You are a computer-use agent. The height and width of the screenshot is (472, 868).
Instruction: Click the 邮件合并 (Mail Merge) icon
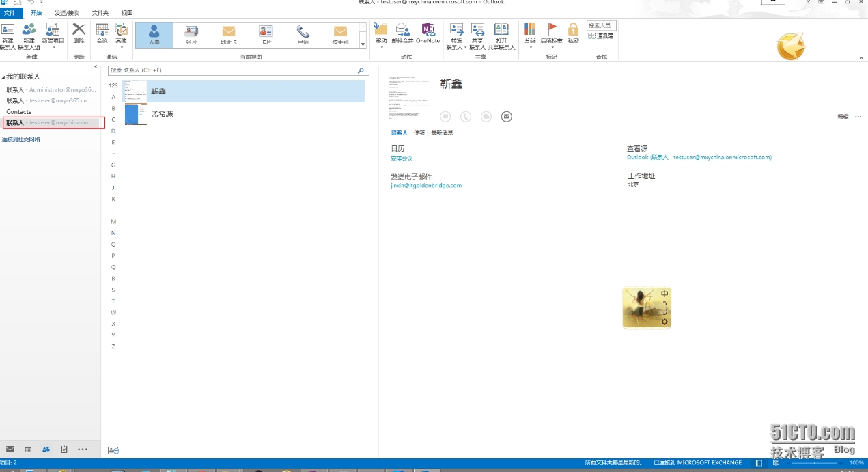coord(402,33)
